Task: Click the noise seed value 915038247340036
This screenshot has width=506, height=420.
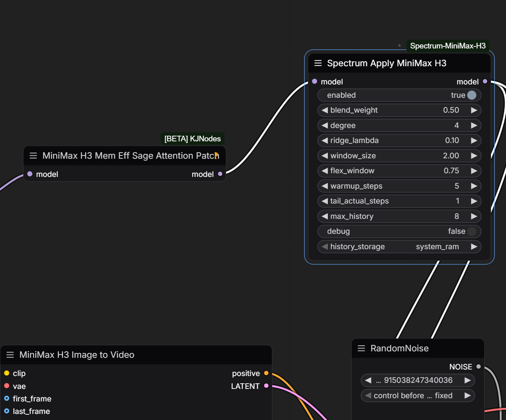Action: pos(418,380)
